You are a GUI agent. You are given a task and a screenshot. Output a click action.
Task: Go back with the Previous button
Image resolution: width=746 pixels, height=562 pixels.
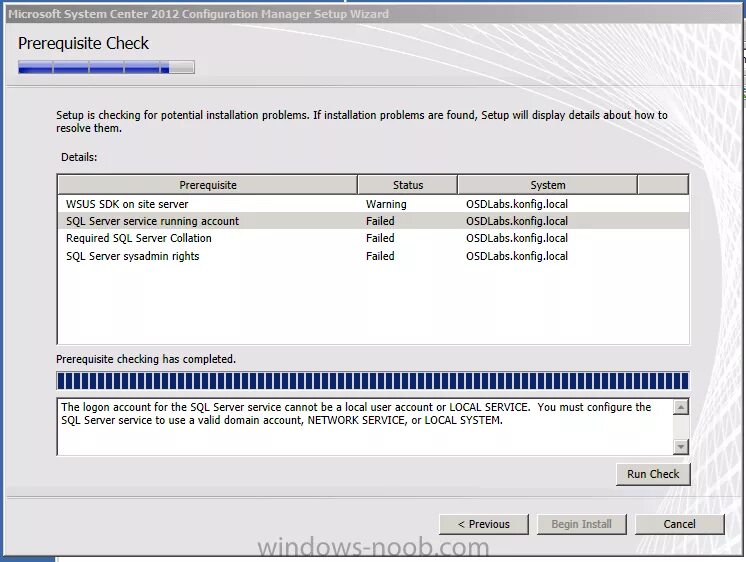tap(484, 524)
